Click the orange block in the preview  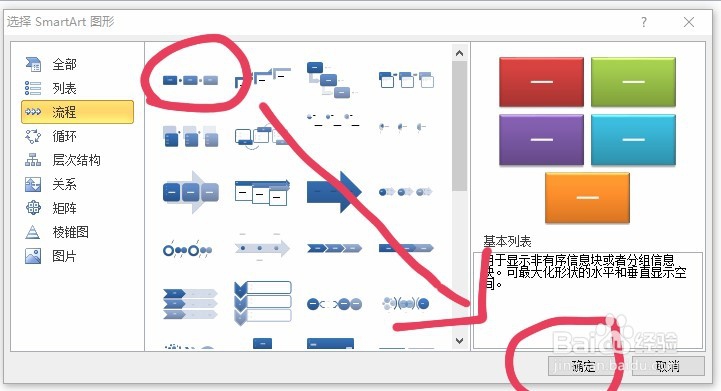click(587, 198)
